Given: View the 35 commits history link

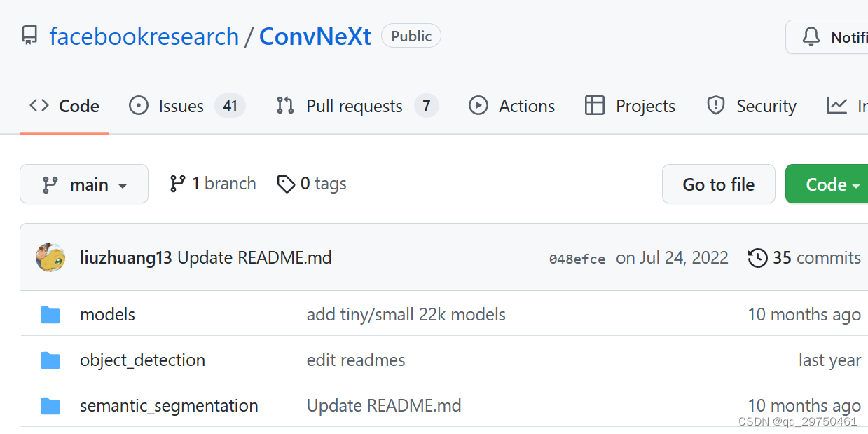Looking at the screenshot, I should (x=805, y=257).
